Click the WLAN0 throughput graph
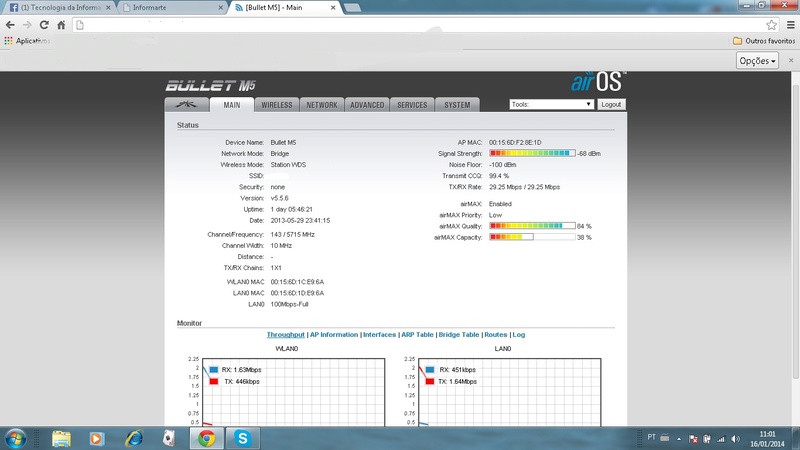The width and height of the screenshot is (800, 450). (294, 392)
